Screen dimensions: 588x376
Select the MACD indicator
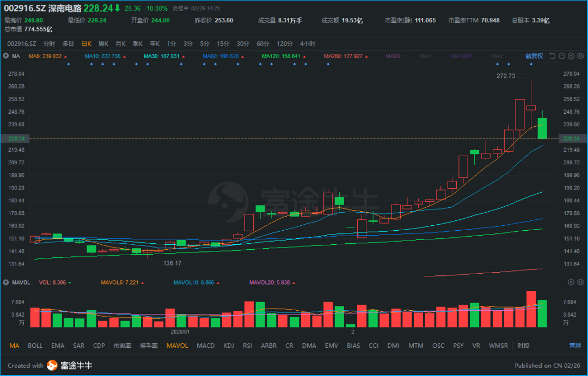pos(205,345)
